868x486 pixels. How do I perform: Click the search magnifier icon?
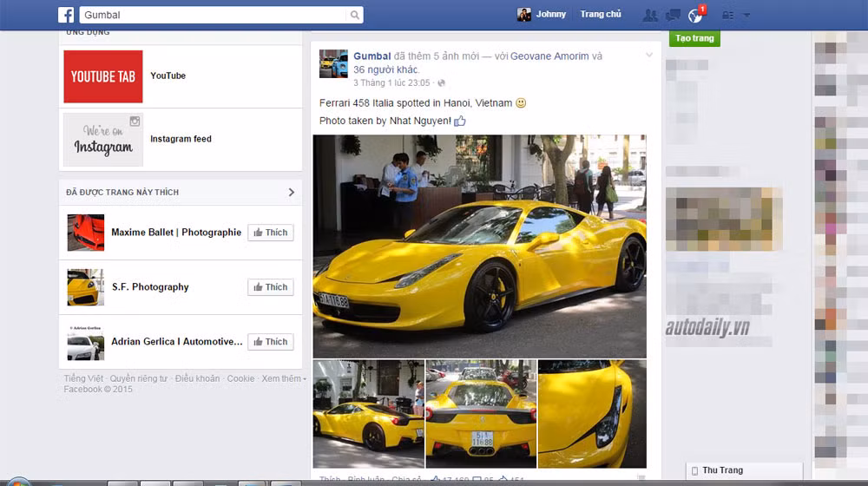pyautogui.click(x=354, y=15)
